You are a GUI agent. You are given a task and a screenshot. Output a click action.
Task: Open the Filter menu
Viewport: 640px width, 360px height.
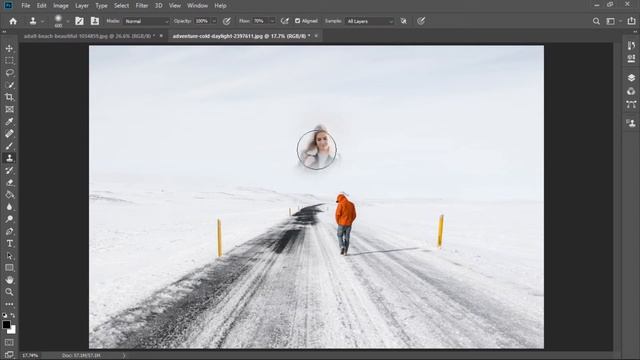pyautogui.click(x=142, y=6)
